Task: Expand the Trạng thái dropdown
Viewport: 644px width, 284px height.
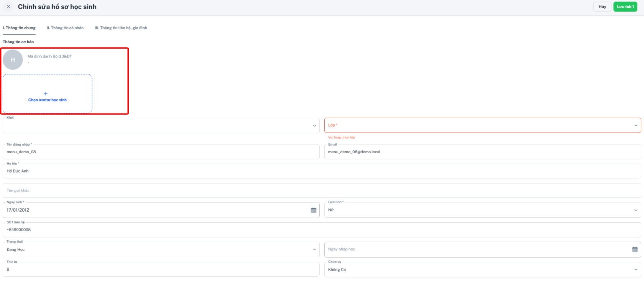Action: pyautogui.click(x=161, y=250)
